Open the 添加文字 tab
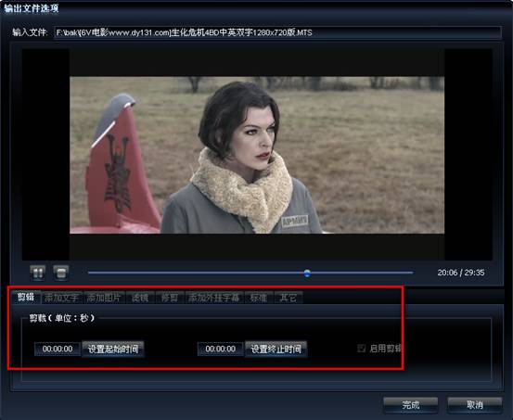 point(61,298)
